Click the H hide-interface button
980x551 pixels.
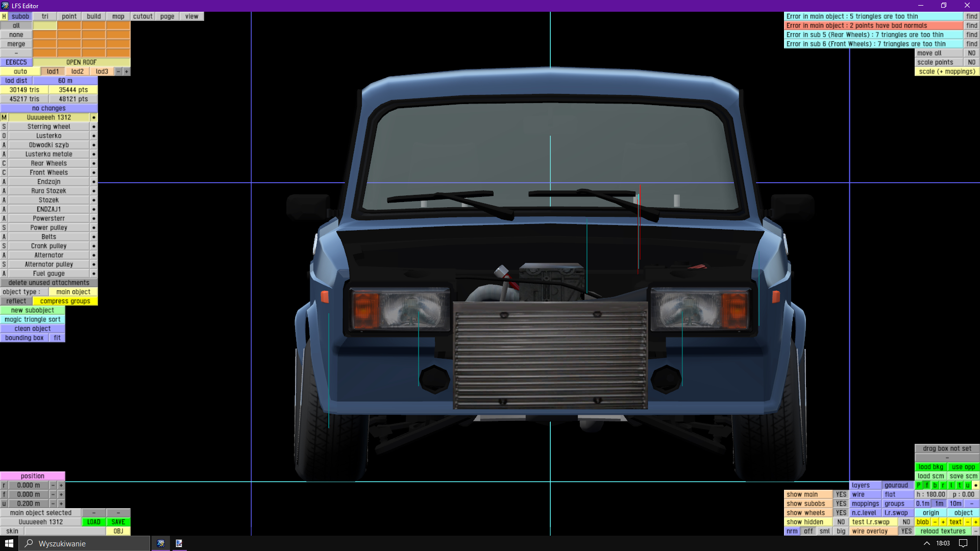click(x=4, y=16)
